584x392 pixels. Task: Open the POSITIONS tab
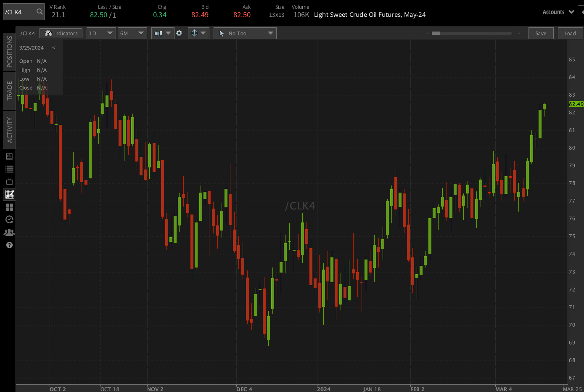[8, 51]
